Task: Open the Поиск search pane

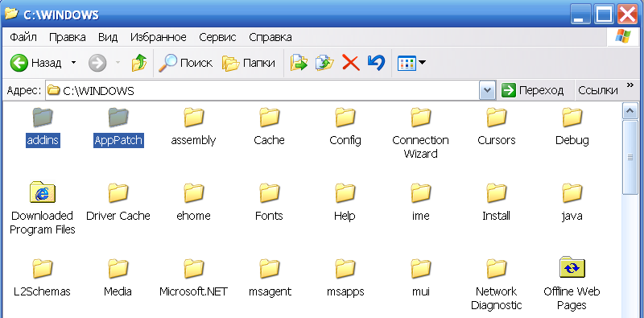Action: 185,63
